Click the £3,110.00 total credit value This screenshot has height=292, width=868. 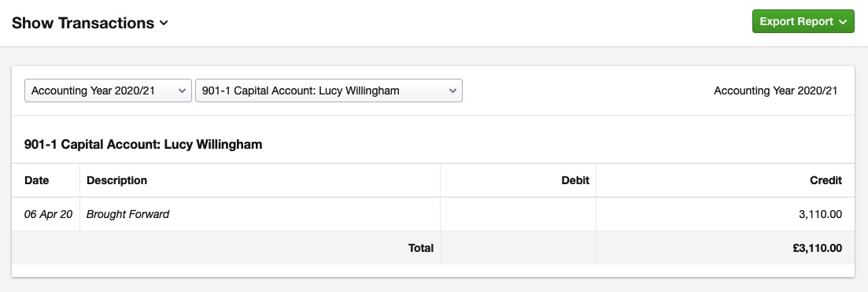coord(817,248)
